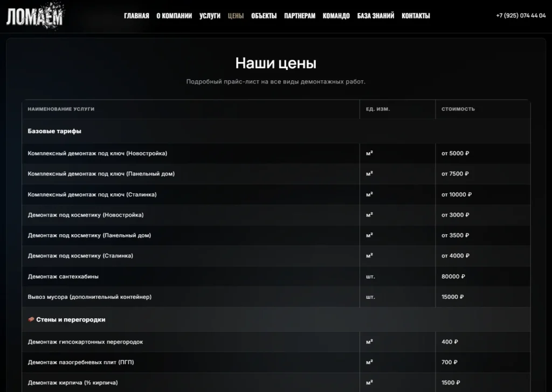The width and height of the screenshot is (552, 392).
Task: Open the КОМАНДО menu item
Action: 336,16
